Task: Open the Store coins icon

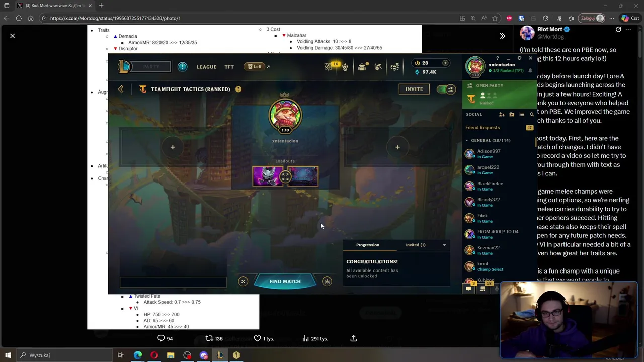Action: click(395, 67)
